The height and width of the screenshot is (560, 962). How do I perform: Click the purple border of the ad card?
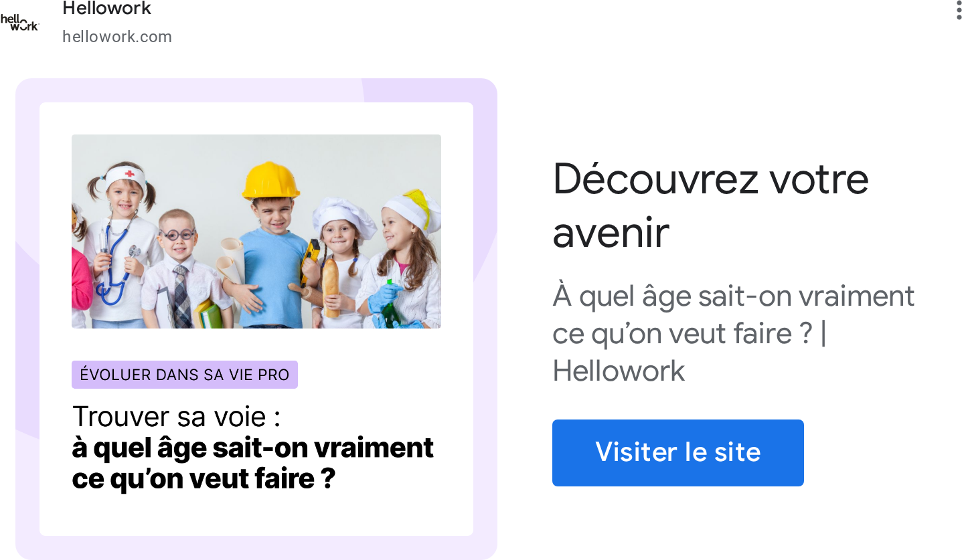(x=27, y=321)
